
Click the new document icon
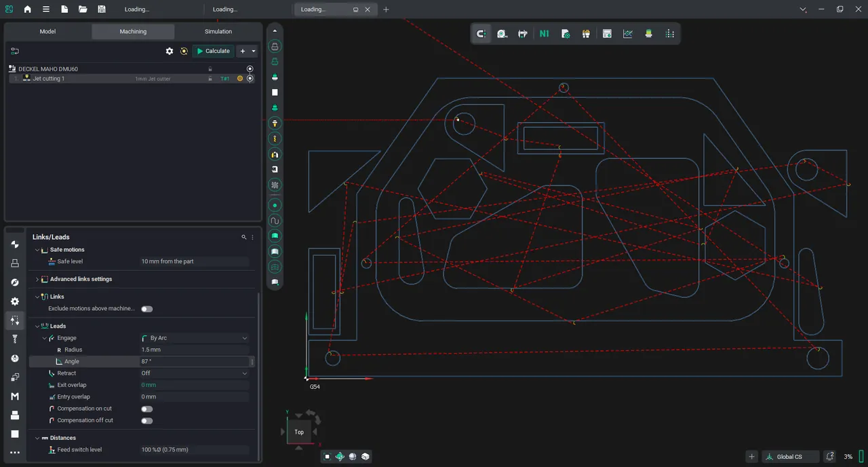64,10
